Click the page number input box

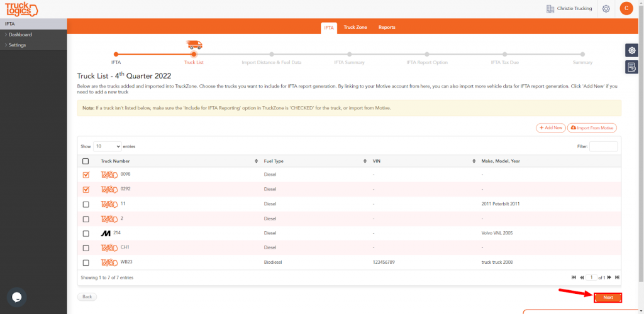[x=591, y=278]
